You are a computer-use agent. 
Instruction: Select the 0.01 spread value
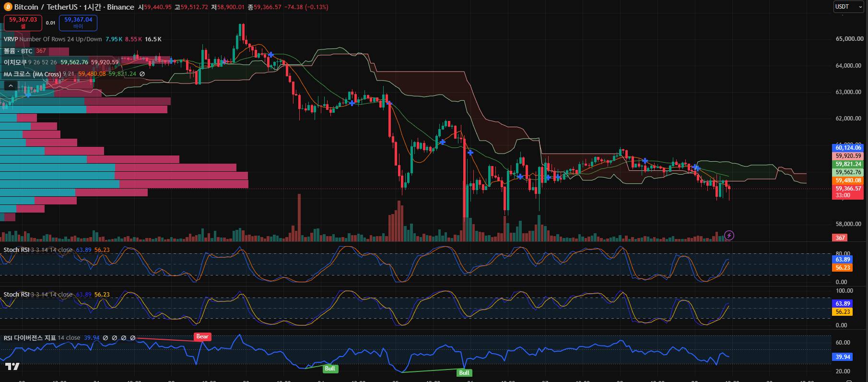coord(50,23)
